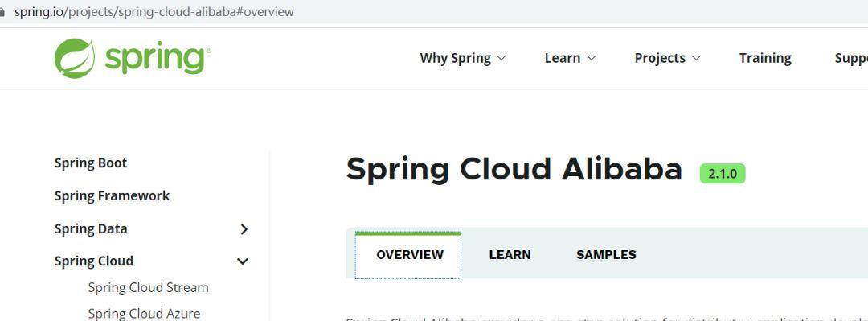Open the Learn dropdown in top navigation
The width and height of the screenshot is (868, 321).
click(x=570, y=58)
